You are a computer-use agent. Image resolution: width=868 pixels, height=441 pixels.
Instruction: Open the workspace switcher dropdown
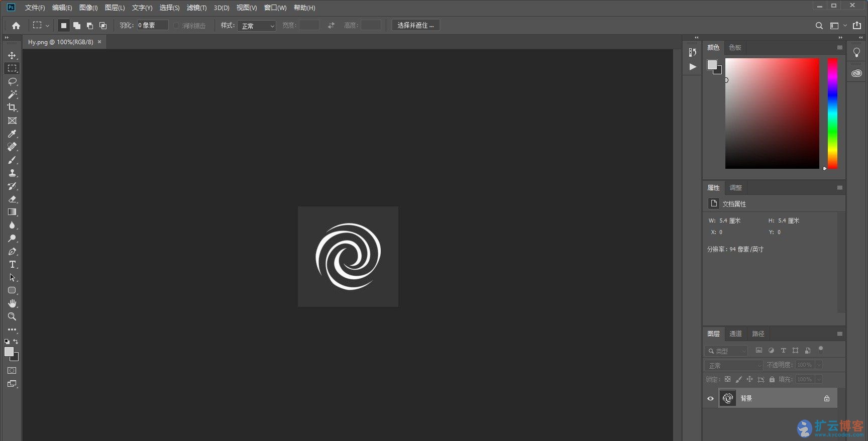(837, 26)
